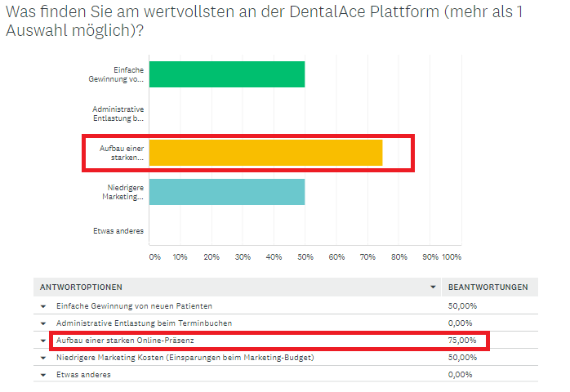The image size is (570, 392).
Task: Select 'Einfache Gewinnung von neuen Patienten' table text
Action: [x=134, y=306]
